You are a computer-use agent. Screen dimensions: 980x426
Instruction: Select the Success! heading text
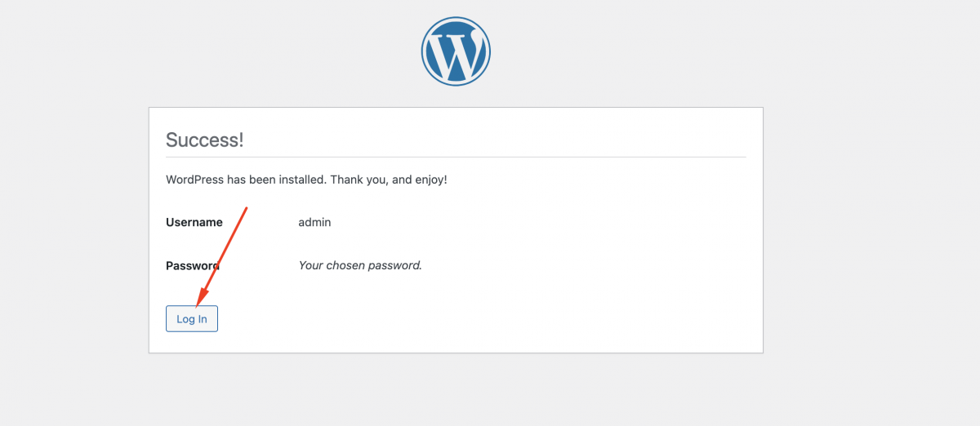(x=205, y=140)
